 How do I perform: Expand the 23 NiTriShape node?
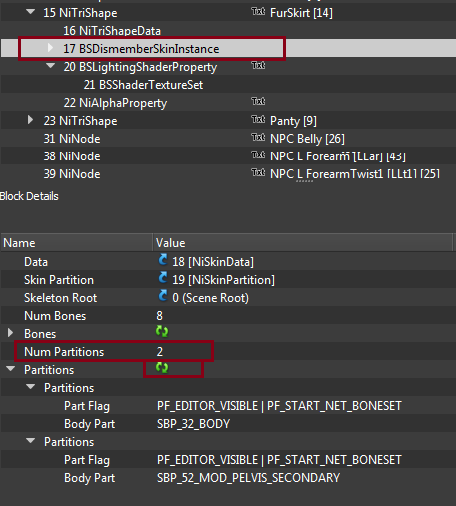pyautogui.click(x=30, y=120)
